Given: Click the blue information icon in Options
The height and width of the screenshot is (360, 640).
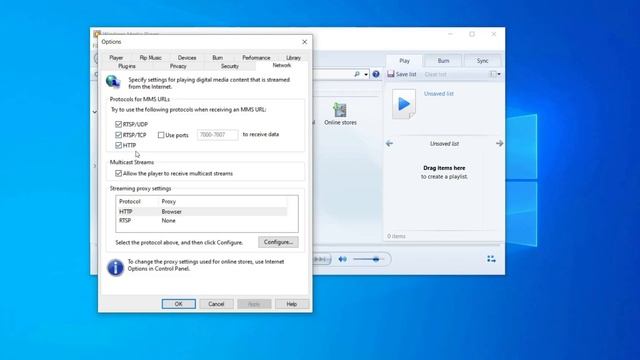Looking at the screenshot, I should tap(115, 268).
